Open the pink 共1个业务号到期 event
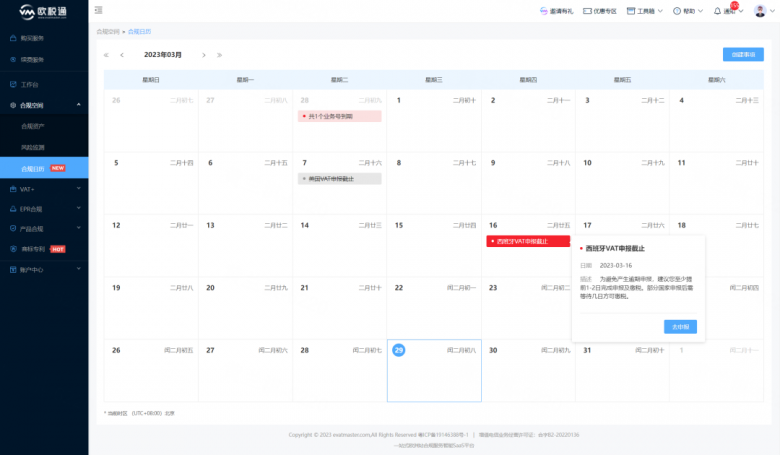 pyautogui.click(x=340, y=116)
